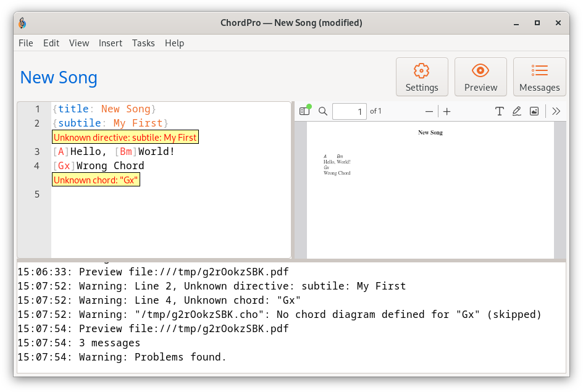Click the 'New Song' song heading
Viewport: 583px width, 392px height.
tap(59, 78)
